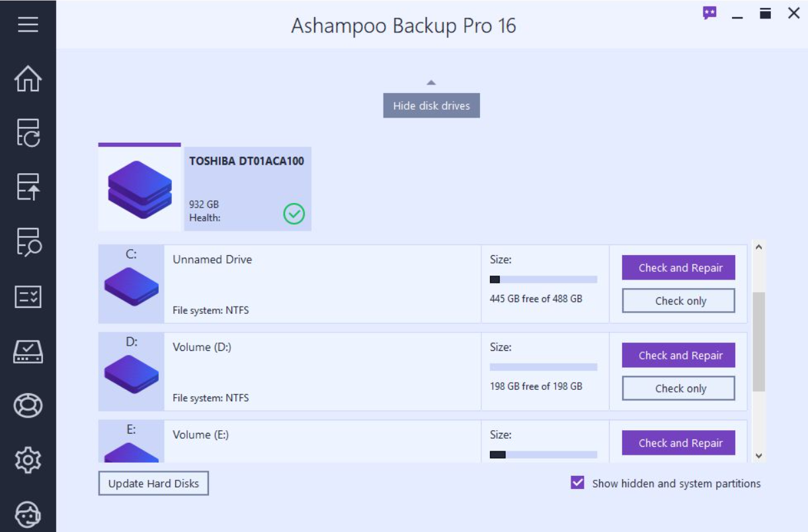This screenshot has height=532, width=808.
Task: Select the TOSHIBA DT01ACA100 disk tile
Action: tap(205, 188)
